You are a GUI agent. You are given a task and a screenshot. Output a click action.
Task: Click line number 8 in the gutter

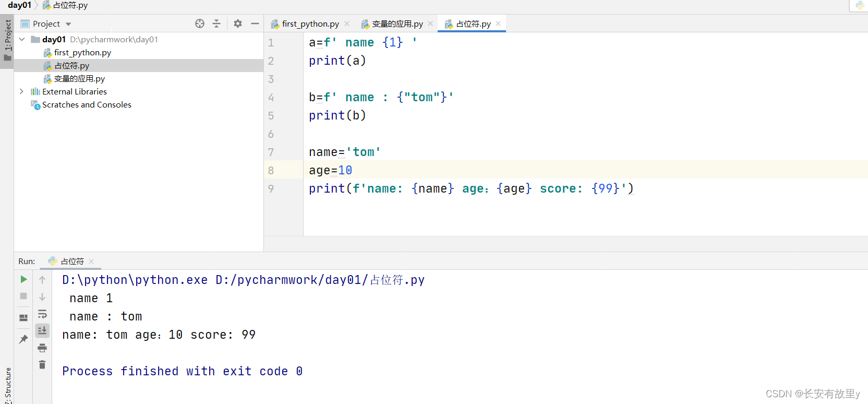tap(271, 170)
